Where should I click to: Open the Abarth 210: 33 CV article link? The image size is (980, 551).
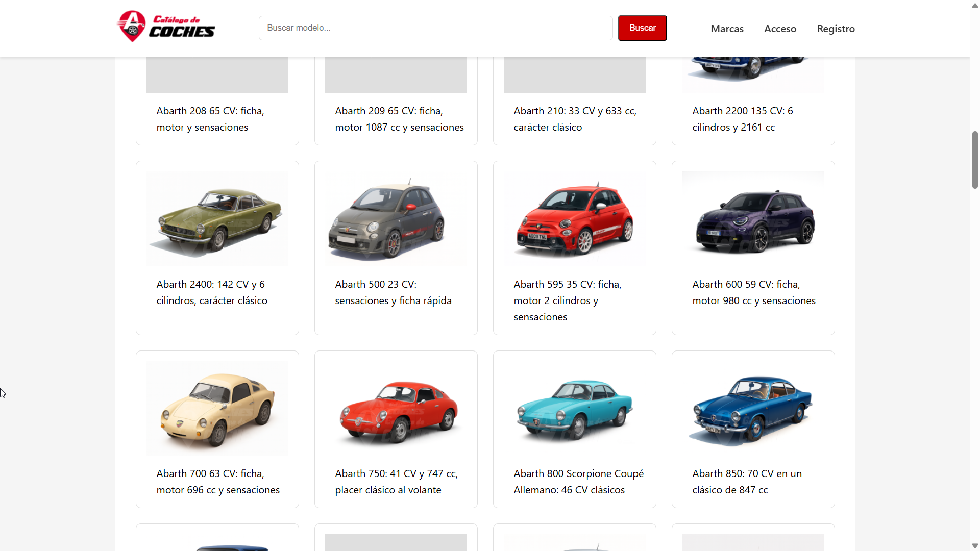(x=575, y=119)
